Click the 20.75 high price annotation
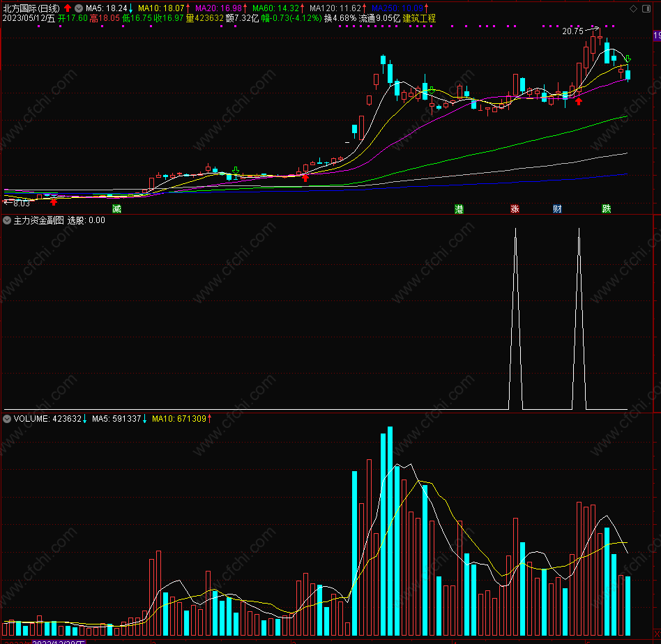The height and width of the screenshot is (644, 661). (x=572, y=31)
